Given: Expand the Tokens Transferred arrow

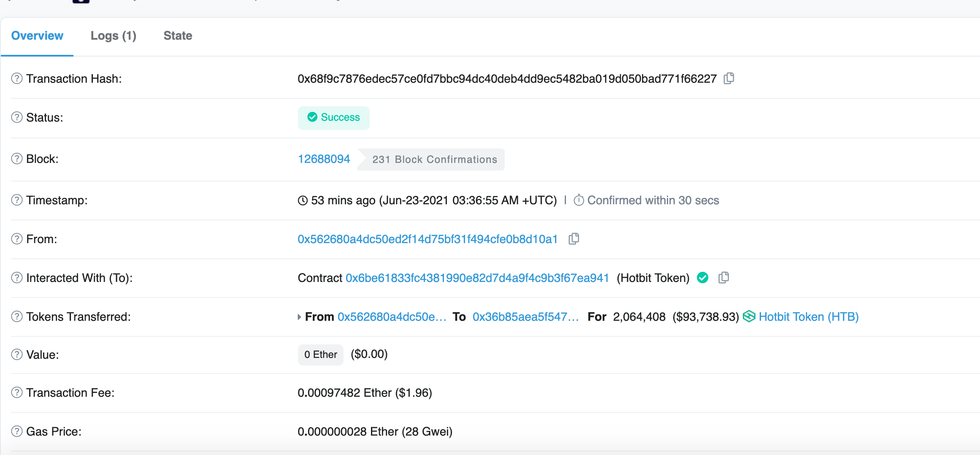Looking at the screenshot, I should click(299, 317).
